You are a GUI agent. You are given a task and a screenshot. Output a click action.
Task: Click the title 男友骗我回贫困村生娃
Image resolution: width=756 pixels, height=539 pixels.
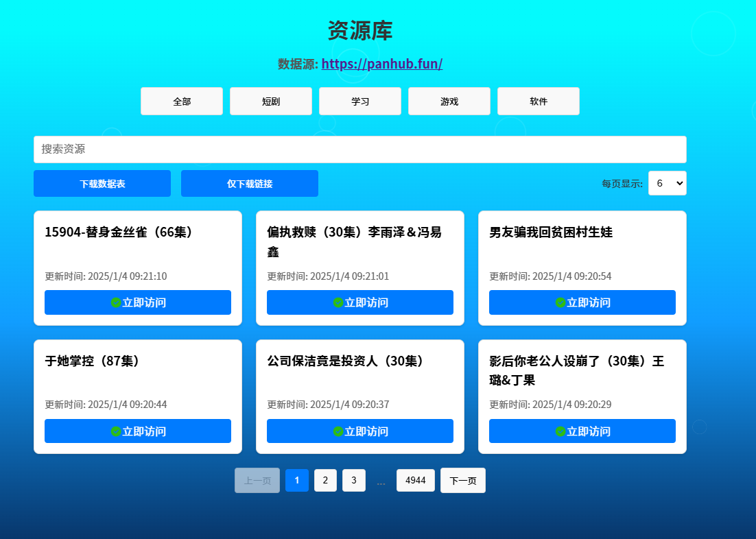(x=551, y=232)
